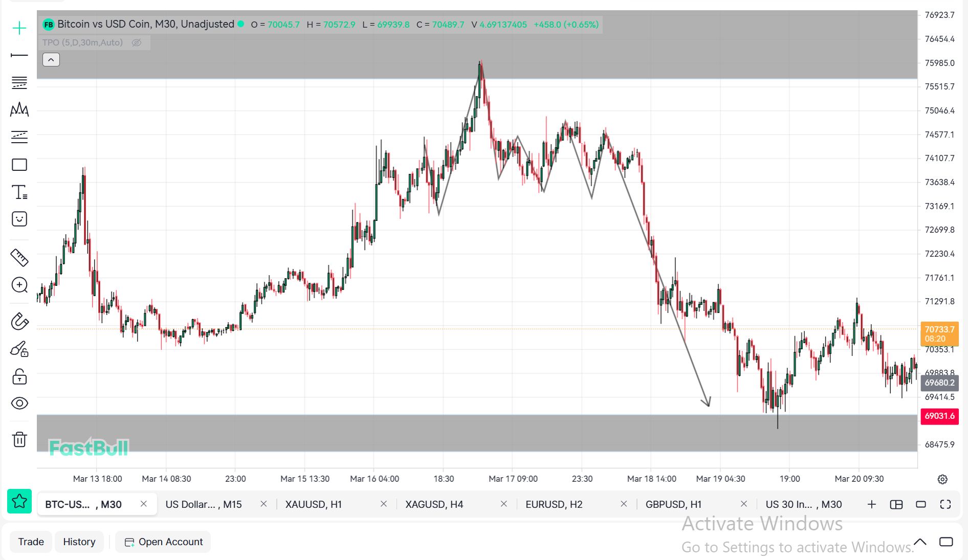
Task: Toggle TPO indicator visibility eye
Action: (x=137, y=43)
